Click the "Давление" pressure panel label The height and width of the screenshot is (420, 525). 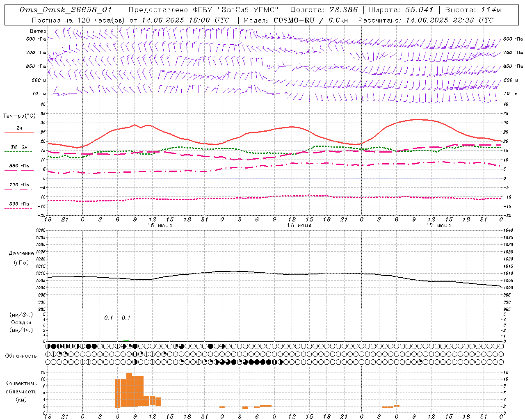21,253
